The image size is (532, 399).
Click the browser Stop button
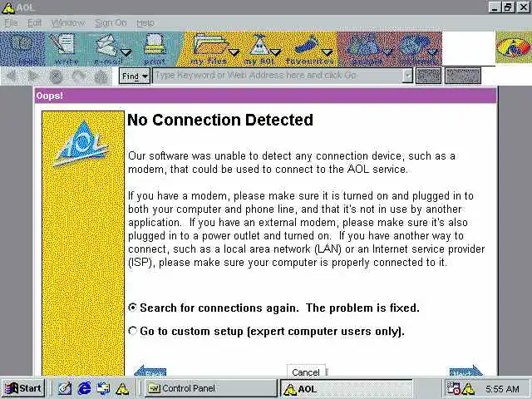point(57,76)
